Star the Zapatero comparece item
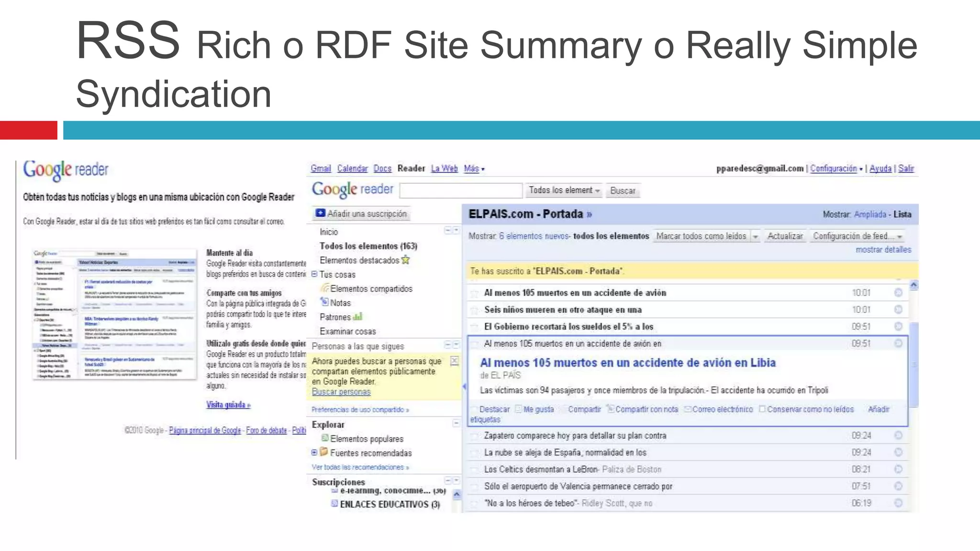 point(474,436)
